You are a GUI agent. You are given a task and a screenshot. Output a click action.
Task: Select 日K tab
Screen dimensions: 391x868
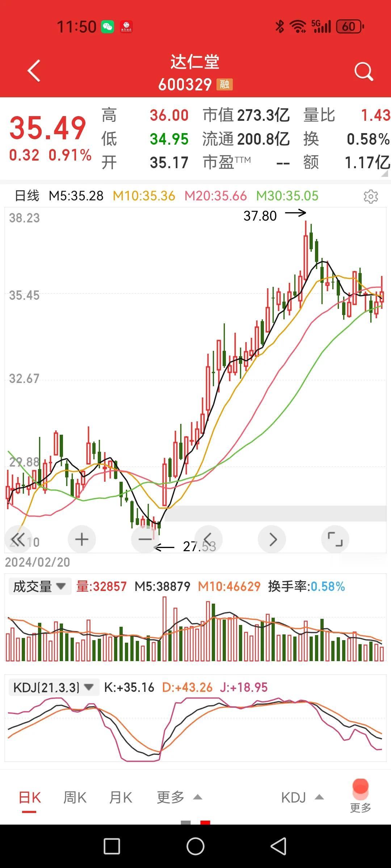30,797
